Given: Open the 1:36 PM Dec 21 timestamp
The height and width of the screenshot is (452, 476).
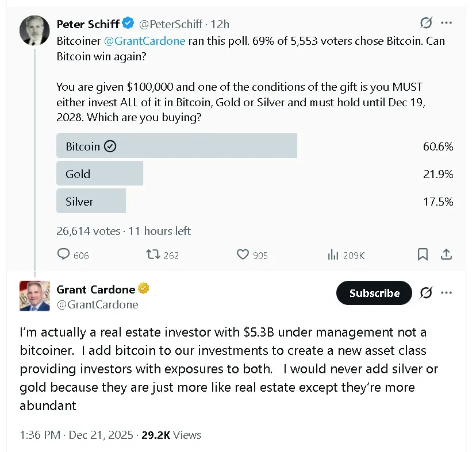Looking at the screenshot, I should point(76,435).
